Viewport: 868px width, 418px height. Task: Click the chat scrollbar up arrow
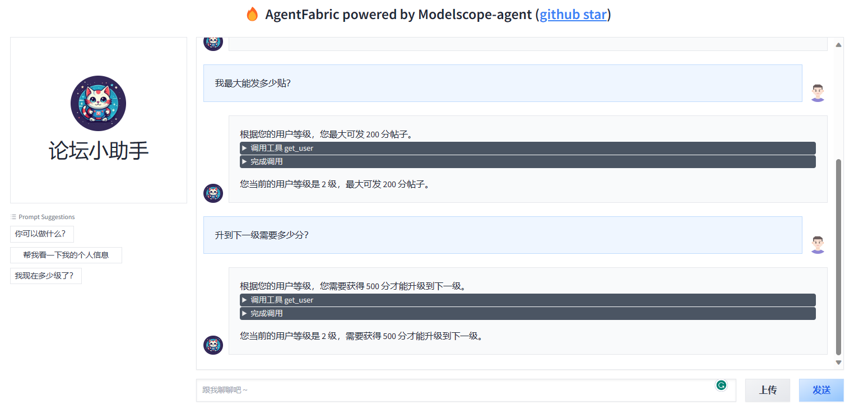838,45
